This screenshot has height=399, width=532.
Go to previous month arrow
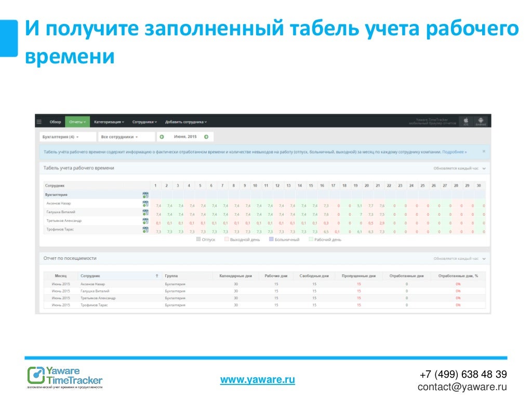[162, 137]
